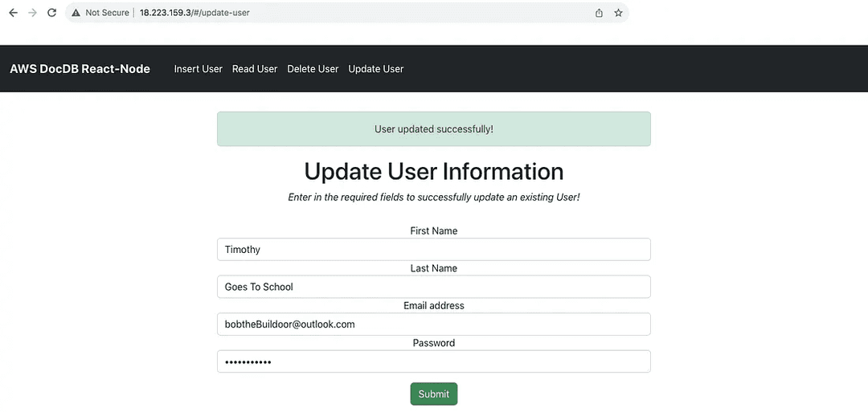Click the Password input field
This screenshot has height=412, width=868.
(x=434, y=361)
